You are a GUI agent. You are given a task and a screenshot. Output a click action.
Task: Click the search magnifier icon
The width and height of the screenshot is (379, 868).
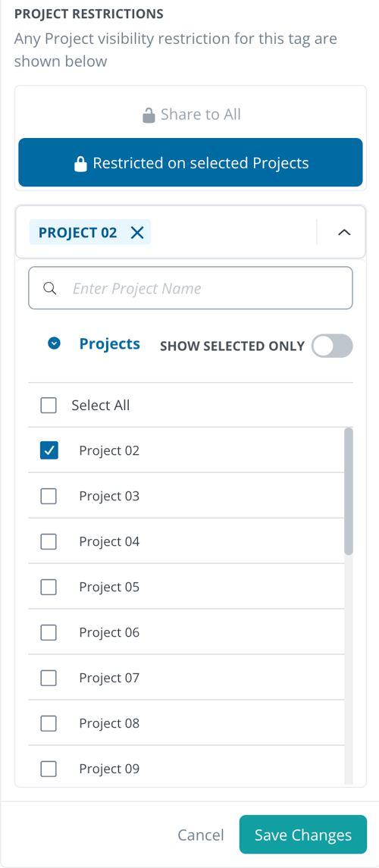pos(50,288)
